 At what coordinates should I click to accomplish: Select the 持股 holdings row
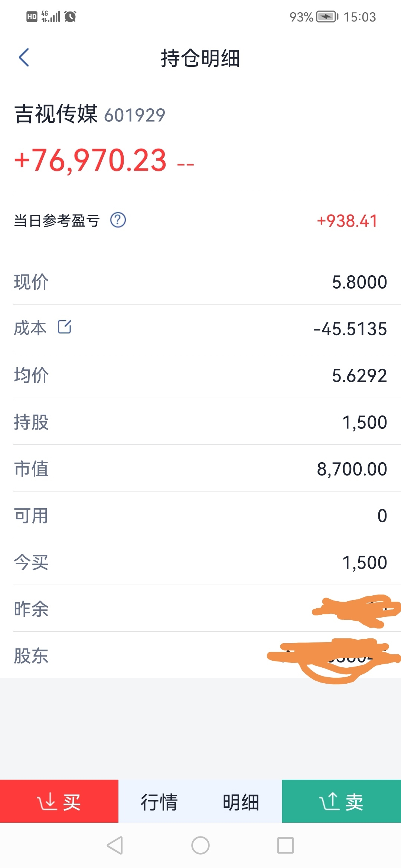(200, 422)
